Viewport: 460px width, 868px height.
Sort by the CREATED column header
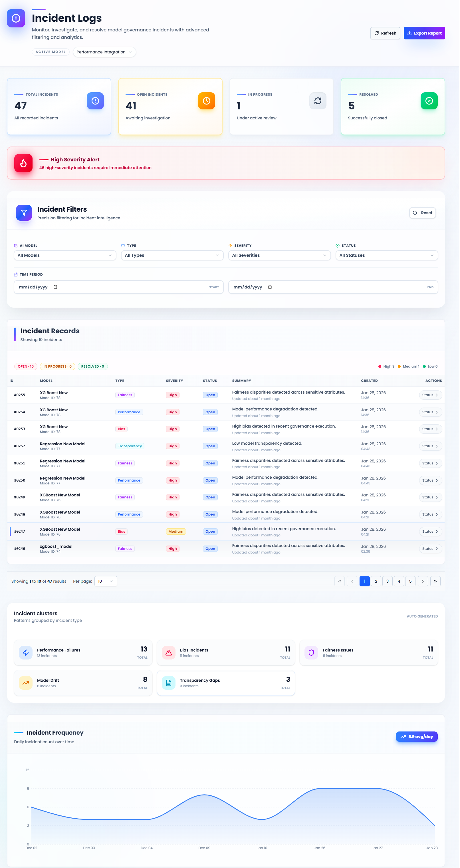coord(370,381)
